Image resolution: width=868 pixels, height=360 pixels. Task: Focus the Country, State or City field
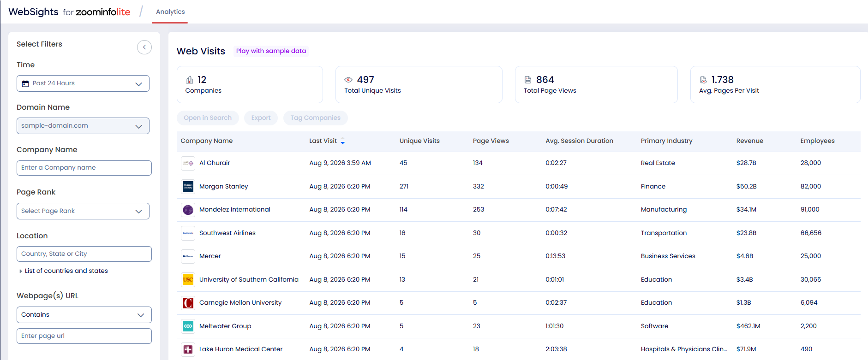[x=84, y=254]
